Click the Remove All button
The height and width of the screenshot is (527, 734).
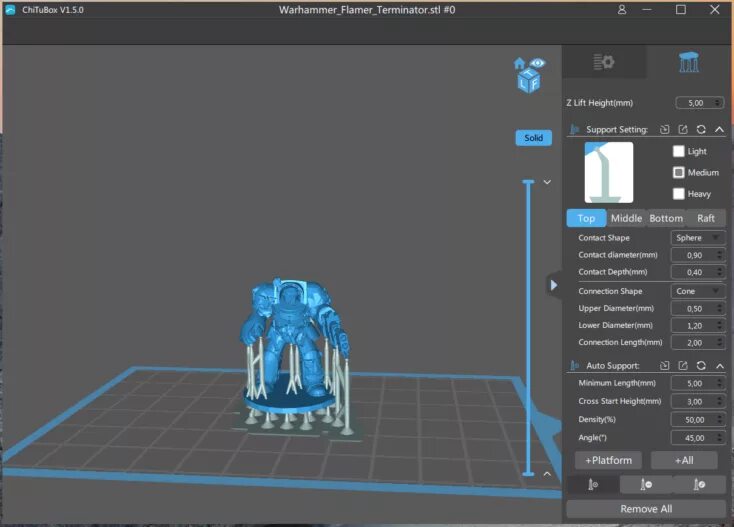point(646,509)
